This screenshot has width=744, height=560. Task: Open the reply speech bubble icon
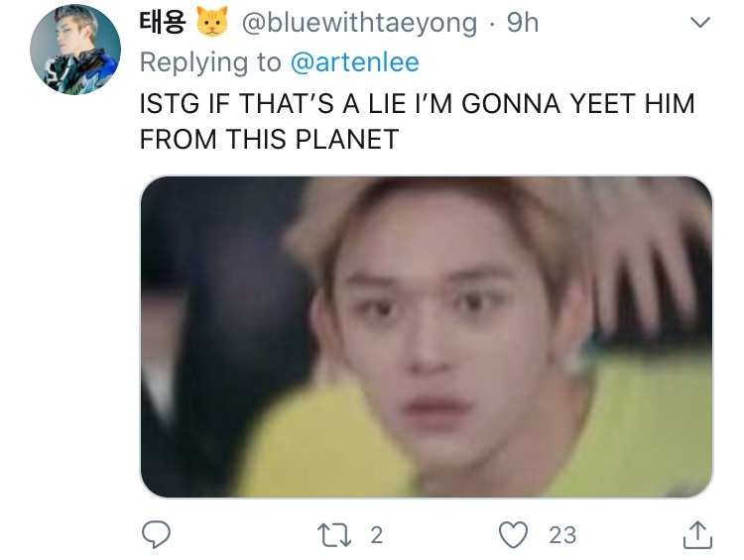pos(156,534)
